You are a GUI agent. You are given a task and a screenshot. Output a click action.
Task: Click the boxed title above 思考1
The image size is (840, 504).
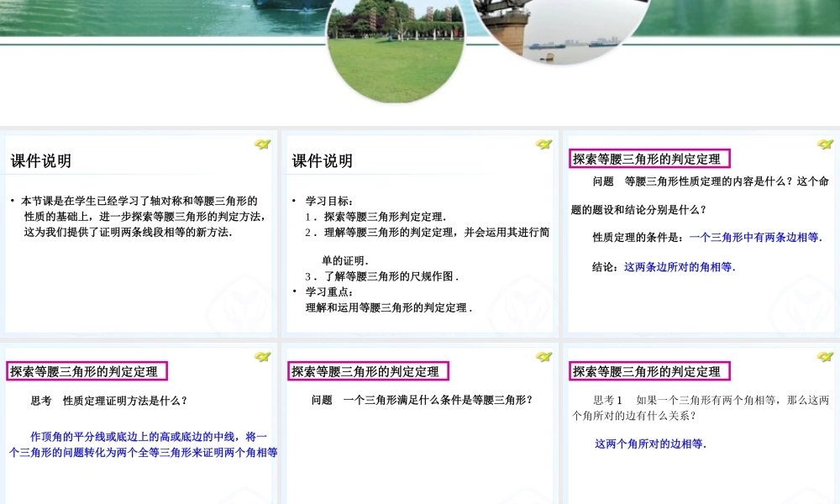(649, 371)
